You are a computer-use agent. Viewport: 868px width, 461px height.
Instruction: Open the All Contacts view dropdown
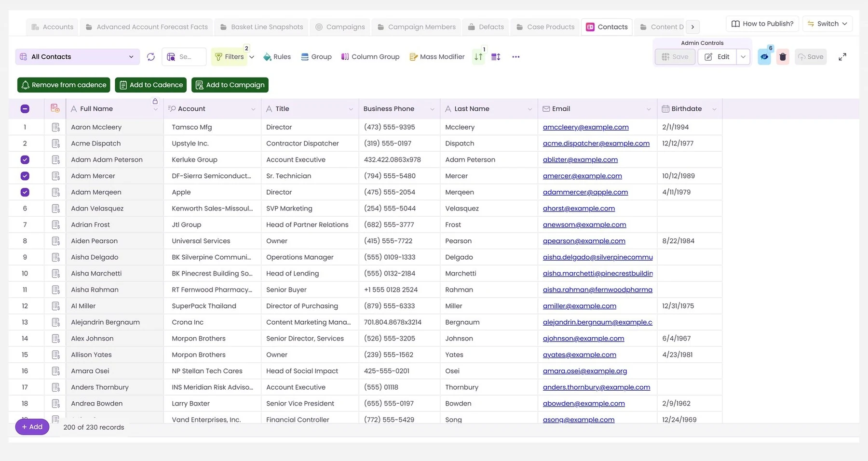[78, 57]
